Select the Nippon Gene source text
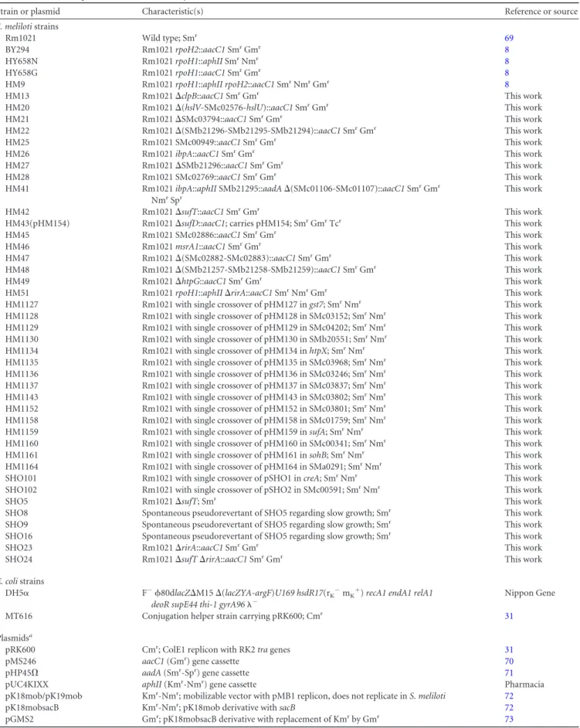This screenshot has width=580, height=728. tap(530, 593)
